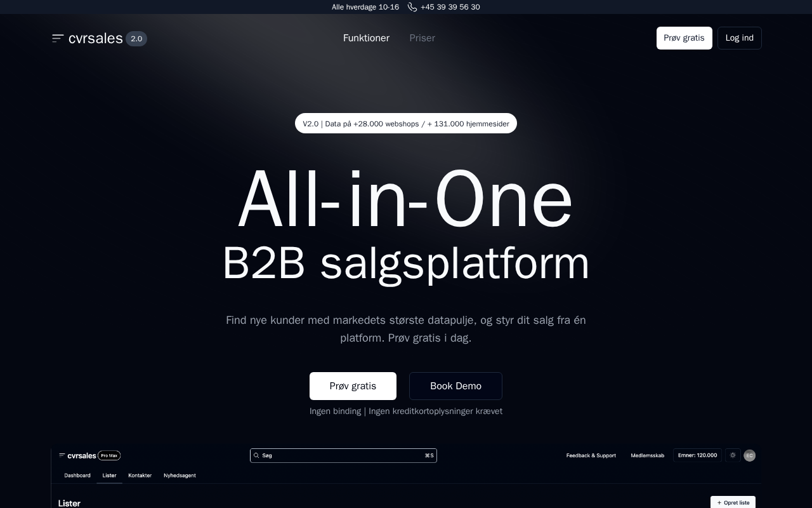
Task: Click the large Prøv gratis hero button
Action: click(353, 386)
